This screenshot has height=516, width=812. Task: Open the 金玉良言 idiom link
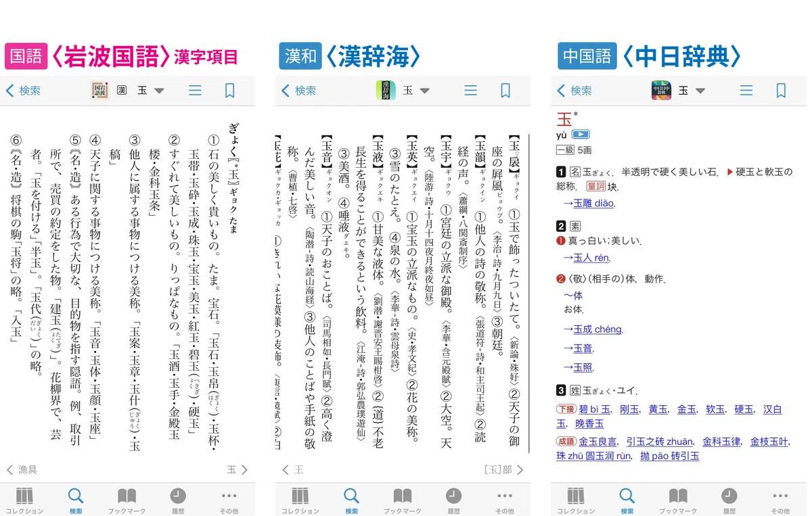click(597, 442)
